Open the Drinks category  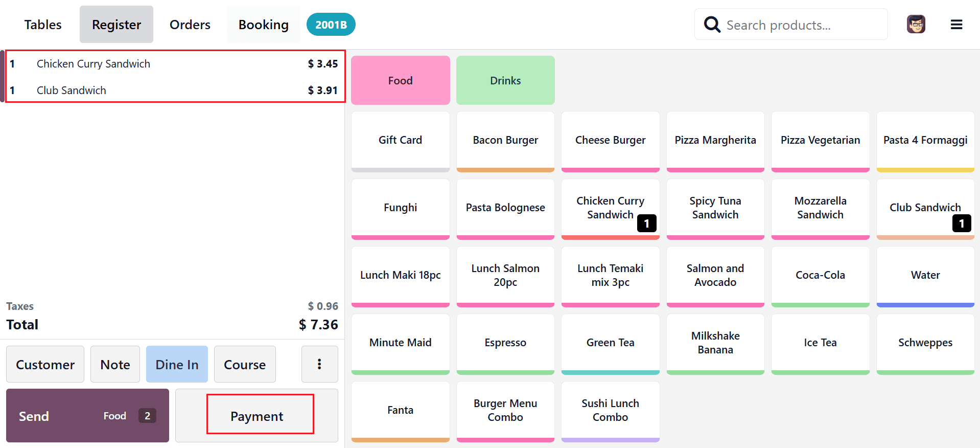(x=505, y=80)
